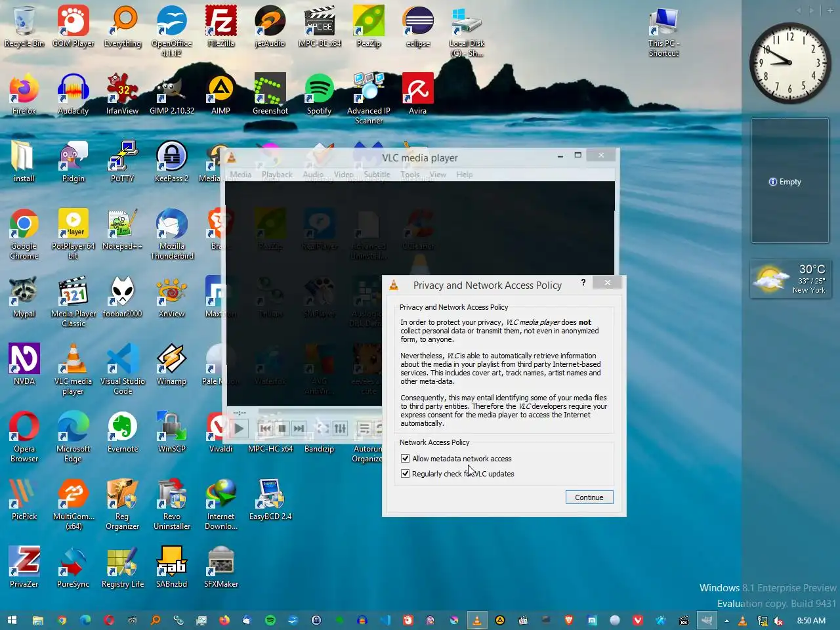Click the weather gadget showing 30°C New York

pyautogui.click(x=790, y=280)
